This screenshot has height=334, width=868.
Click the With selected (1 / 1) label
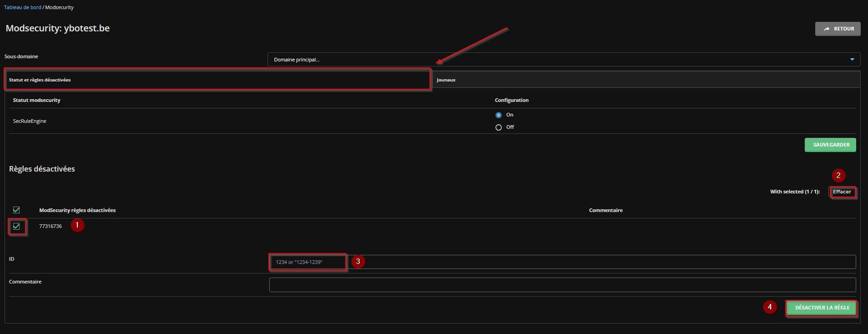point(795,192)
